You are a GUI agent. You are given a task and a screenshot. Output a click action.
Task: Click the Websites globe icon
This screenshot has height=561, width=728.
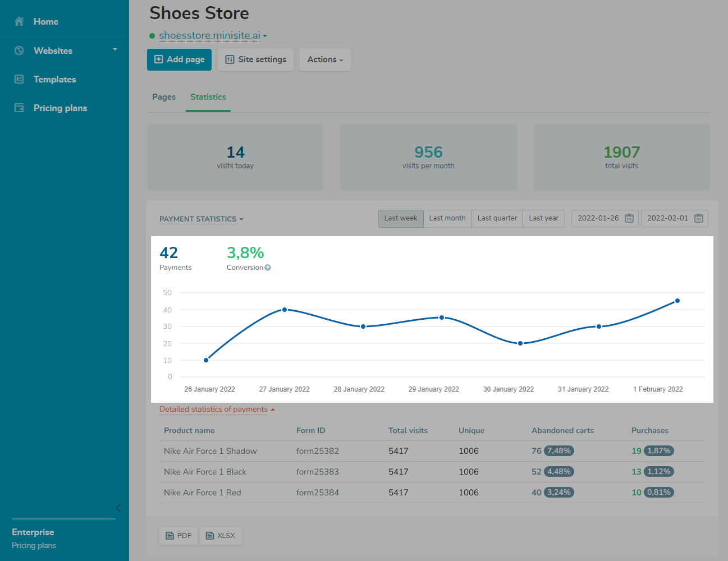[x=19, y=50]
